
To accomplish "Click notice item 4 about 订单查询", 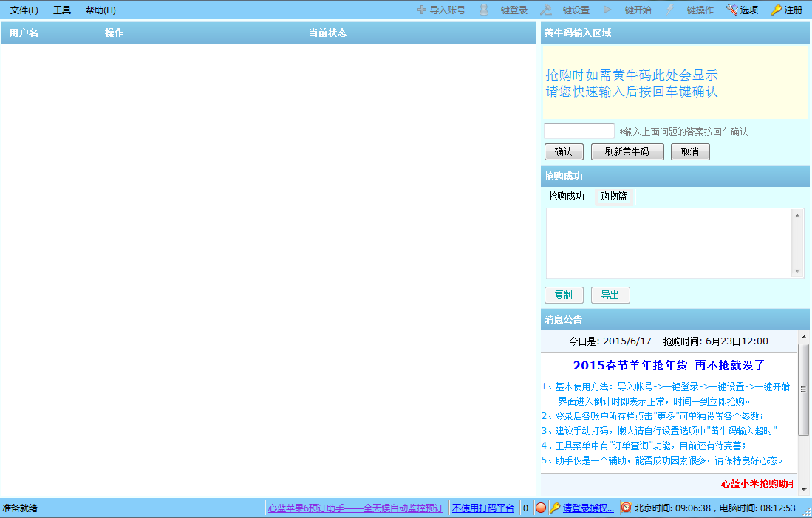I will tap(644, 446).
